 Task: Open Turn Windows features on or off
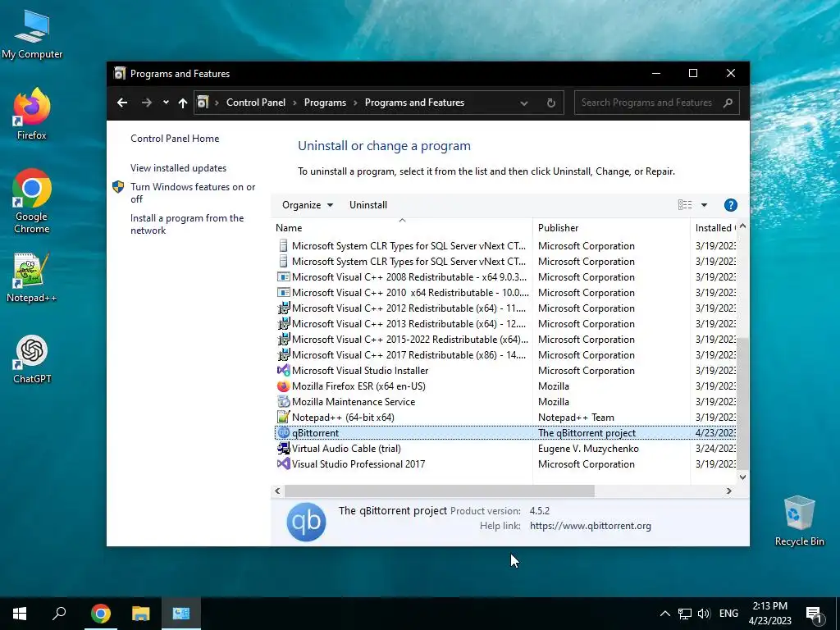[193, 193]
